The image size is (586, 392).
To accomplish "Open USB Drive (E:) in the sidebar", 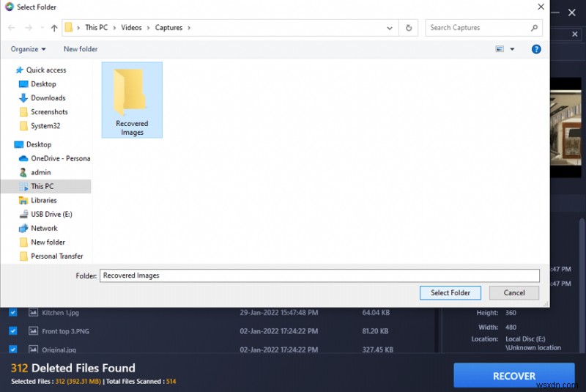I will [51, 214].
